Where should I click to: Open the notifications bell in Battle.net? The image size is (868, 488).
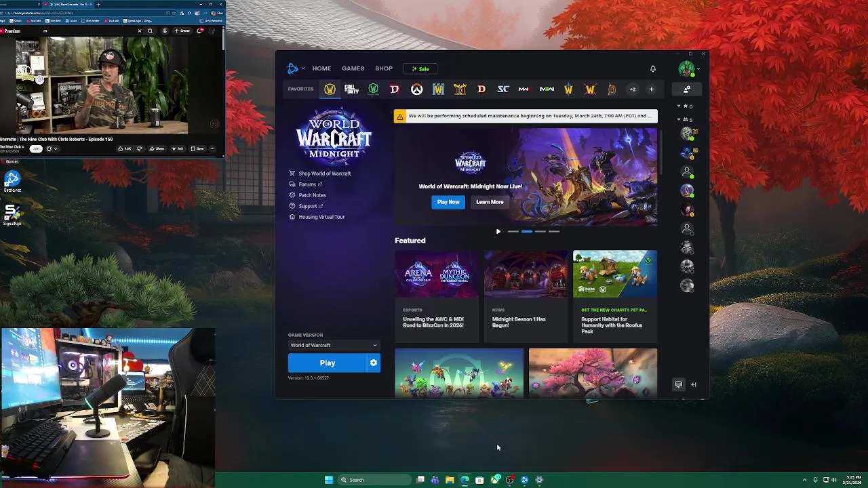(x=653, y=68)
